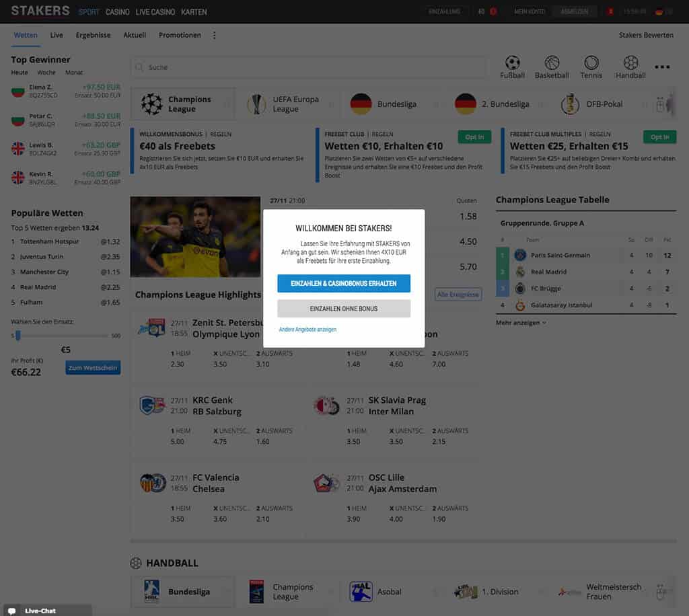Click SK Slavia Prag match logo

pyautogui.click(x=326, y=406)
